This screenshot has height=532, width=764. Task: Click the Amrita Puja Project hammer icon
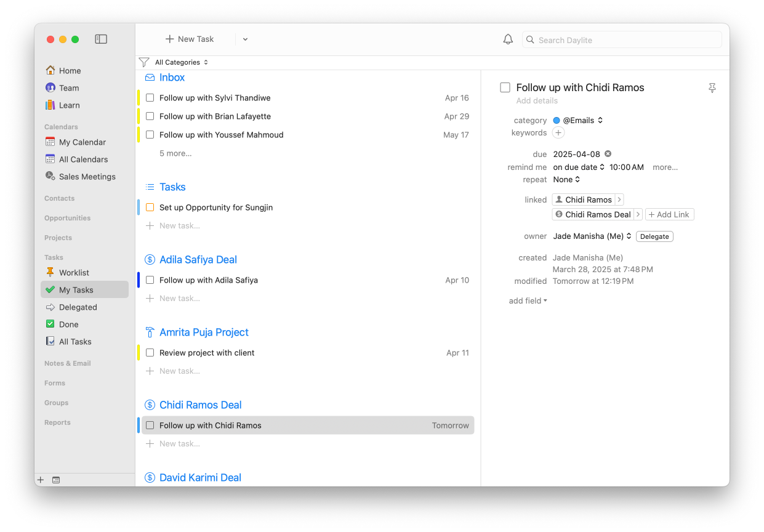click(150, 332)
